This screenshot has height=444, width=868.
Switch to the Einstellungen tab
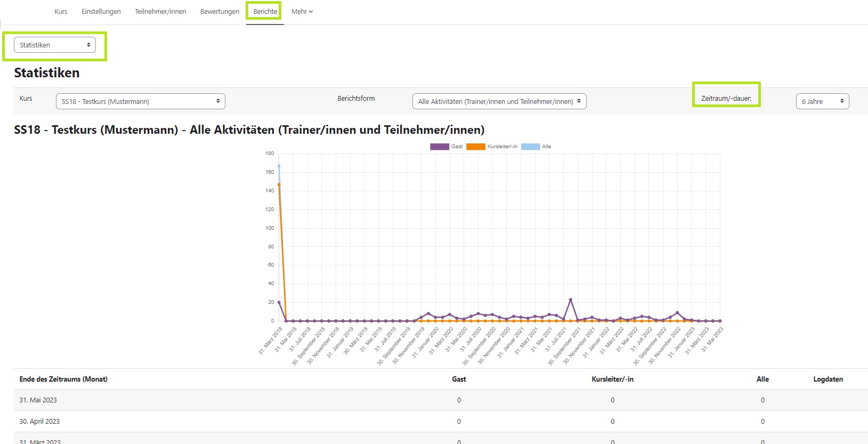pyautogui.click(x=101, y=11)
